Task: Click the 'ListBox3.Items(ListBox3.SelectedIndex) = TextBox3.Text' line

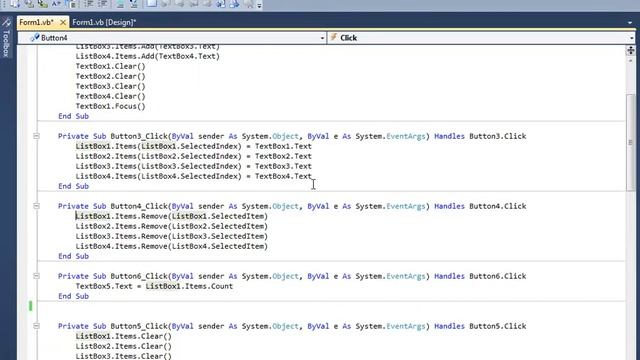Action: point(193,166)
